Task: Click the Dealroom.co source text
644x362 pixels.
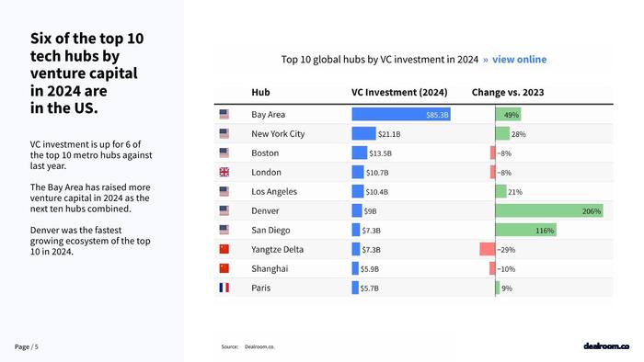Action: (259, 346)
